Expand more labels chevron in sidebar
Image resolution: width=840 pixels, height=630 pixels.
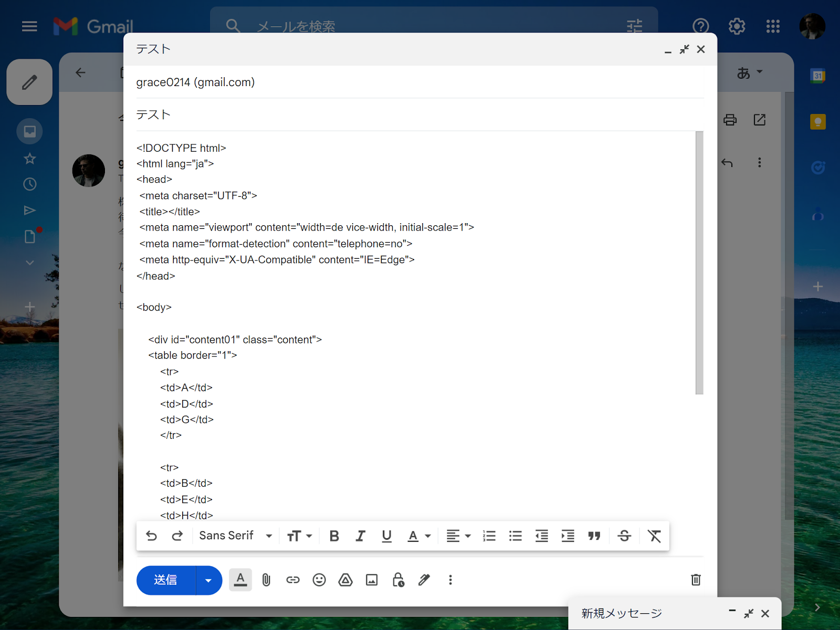(x=29, y=262)
